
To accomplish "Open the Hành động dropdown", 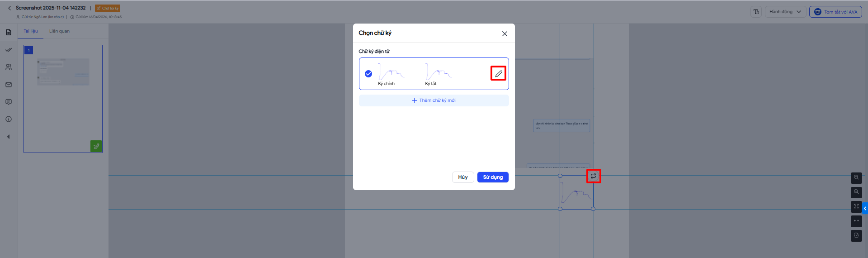I will 785,12.
